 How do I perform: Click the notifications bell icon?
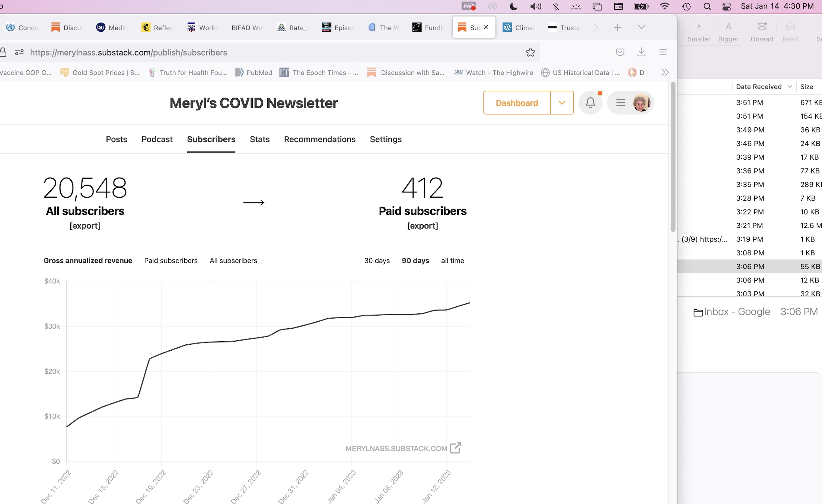coord(590,103)
